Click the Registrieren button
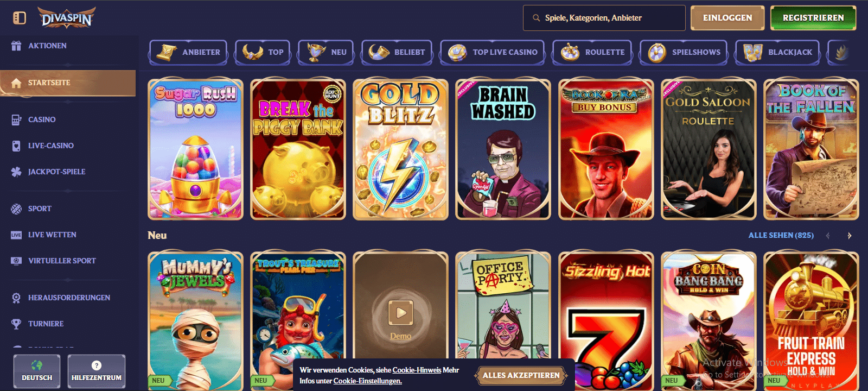The width and height of the screenshot is (868, 391). [813, 18]
